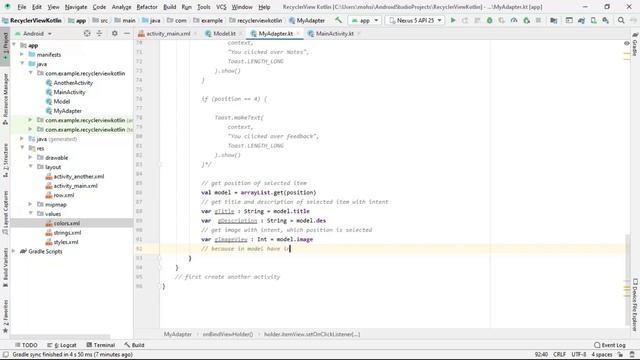640x360 pixels.
Task: Collapse the values folder arrow
Action: click(x=30, y=214)
